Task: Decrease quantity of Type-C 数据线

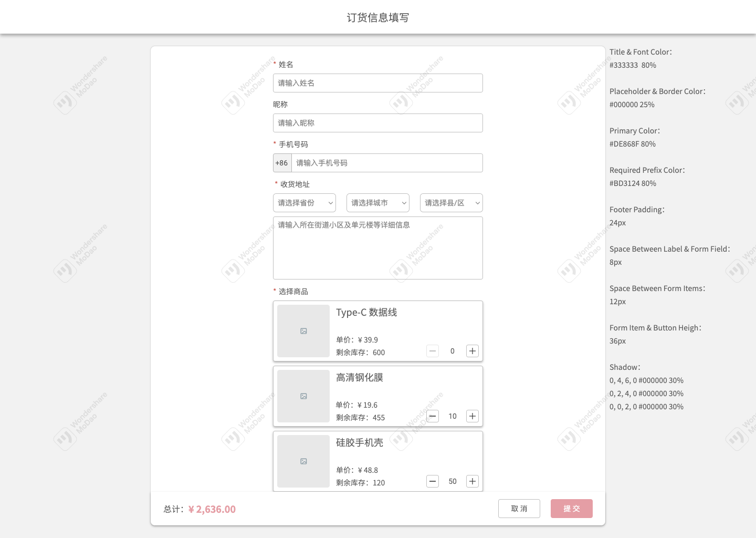Action: click(x=433, y=351)
